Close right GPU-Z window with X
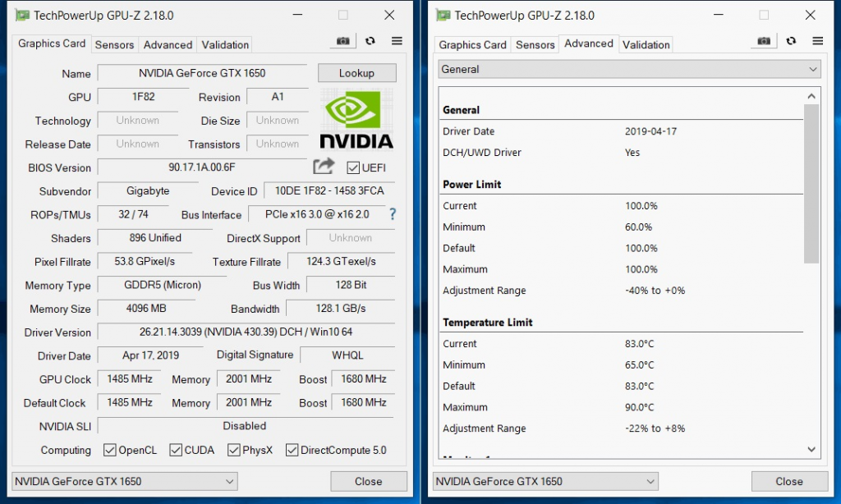This screenshot has width=841, height=504. click(811, 15)
